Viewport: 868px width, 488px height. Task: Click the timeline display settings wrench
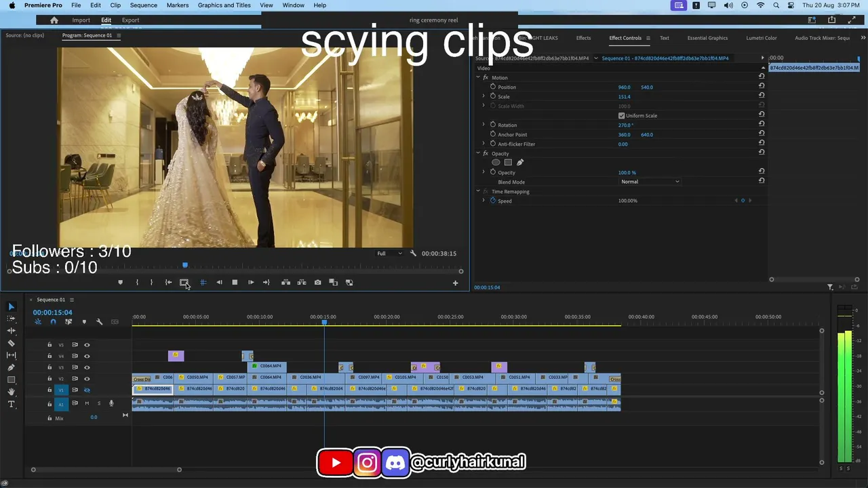tap(99, 322)
